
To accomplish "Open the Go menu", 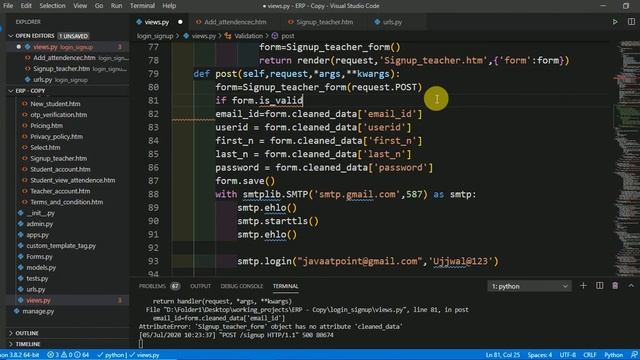I will pyautogui.click(x=99, y=6).
